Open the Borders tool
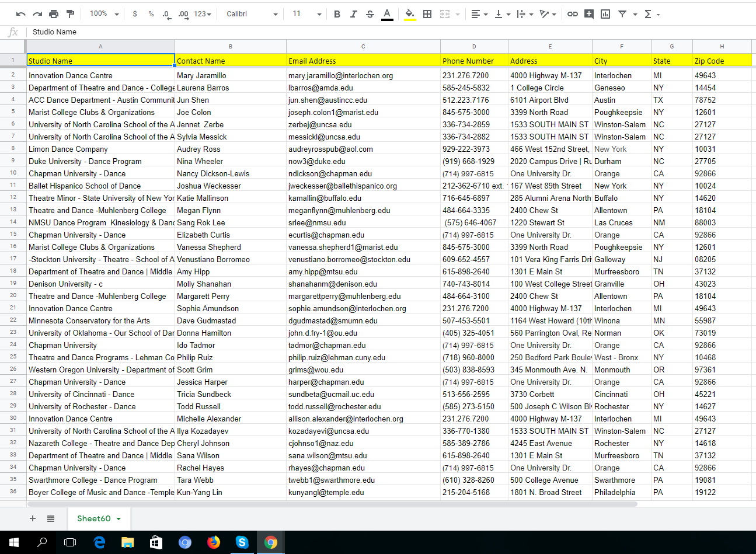This screenshot has height=554, width=756. 427,14
